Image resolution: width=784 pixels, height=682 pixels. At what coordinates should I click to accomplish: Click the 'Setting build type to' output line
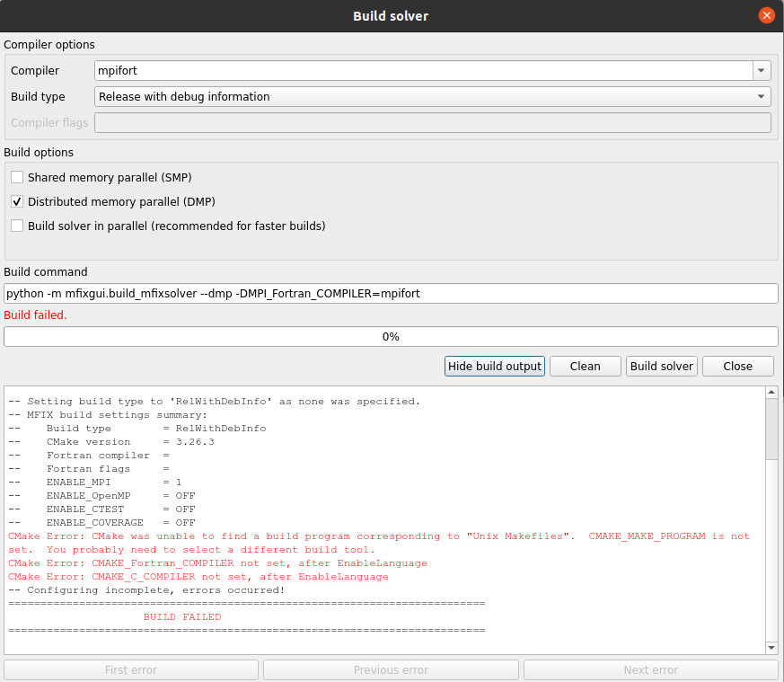(214, 402)
